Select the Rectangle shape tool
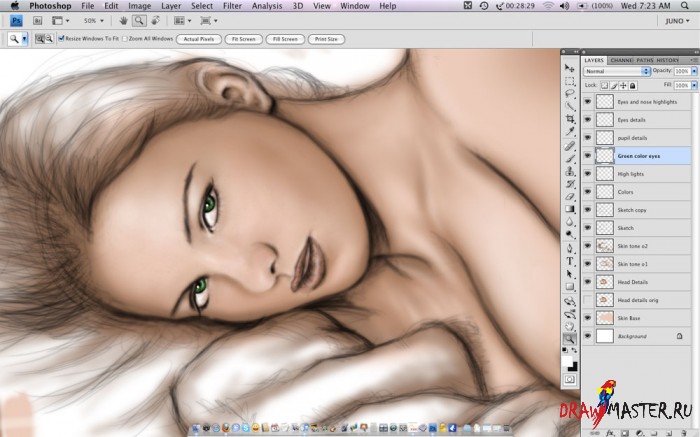 coord(569,287)
